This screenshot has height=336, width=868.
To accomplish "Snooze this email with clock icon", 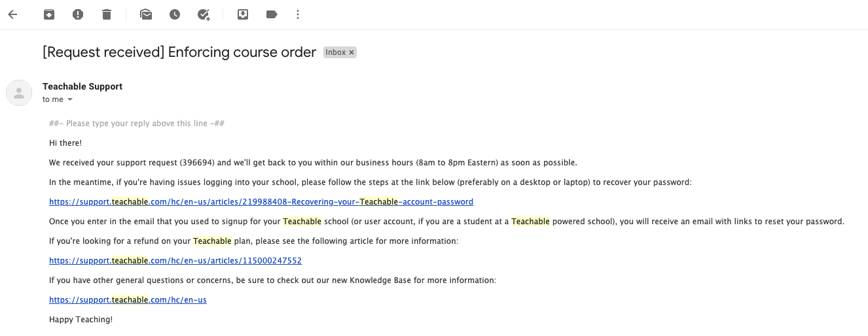I will point(175,14).
